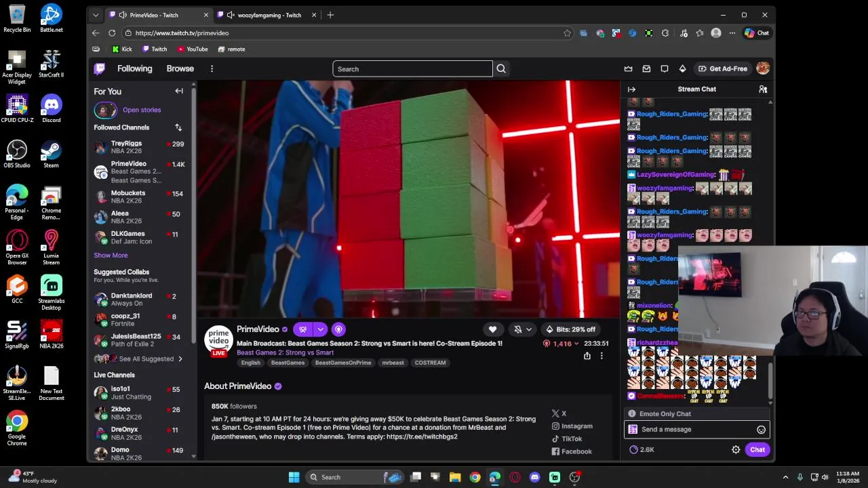The height and width of the screenshot is (488, 868).
Task: Open PrimeVideo Instagram link
Action: pyautogui.click(x=572, y=426)
